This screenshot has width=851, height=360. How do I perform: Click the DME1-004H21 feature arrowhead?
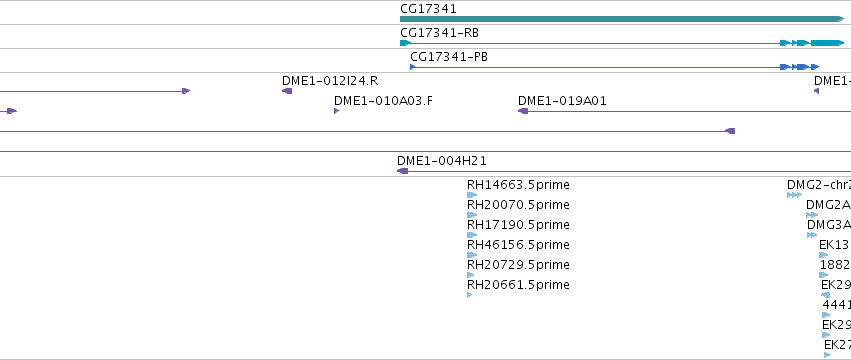[x=402, y=171]
